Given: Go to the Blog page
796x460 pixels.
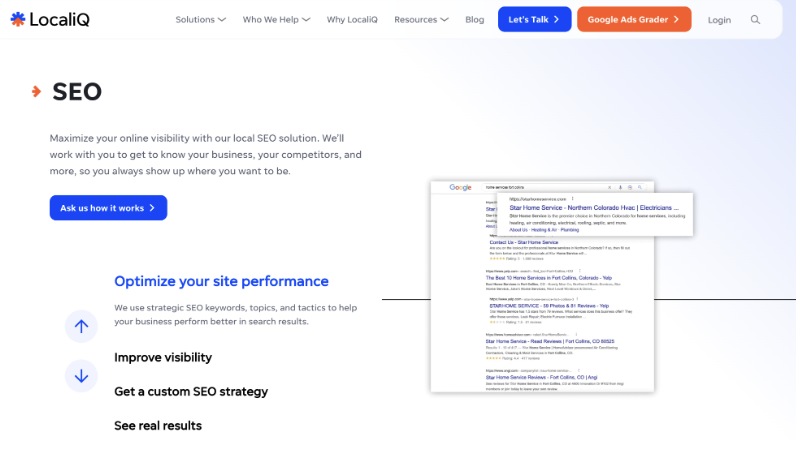Looking at the screenshot, I should coord(475,20).
